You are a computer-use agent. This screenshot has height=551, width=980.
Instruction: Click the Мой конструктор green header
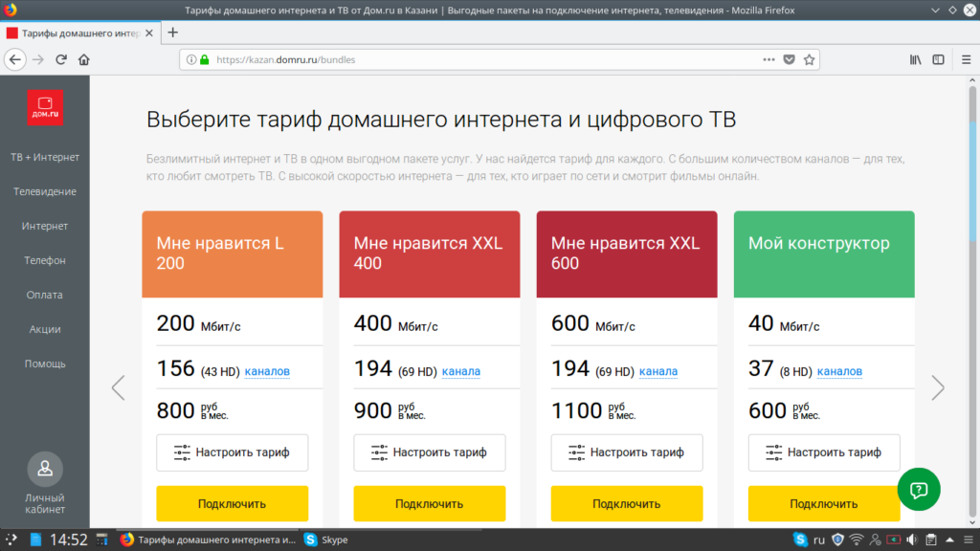pos(824,254)
